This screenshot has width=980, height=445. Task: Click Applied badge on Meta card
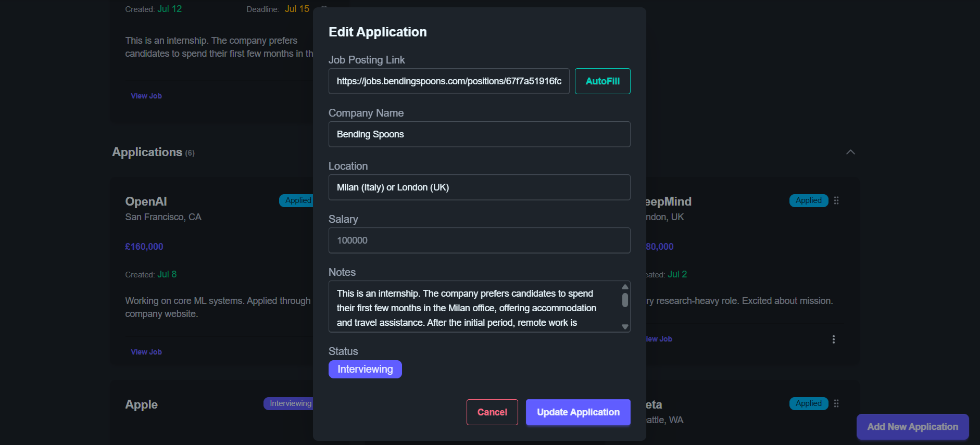pos(809,403)
